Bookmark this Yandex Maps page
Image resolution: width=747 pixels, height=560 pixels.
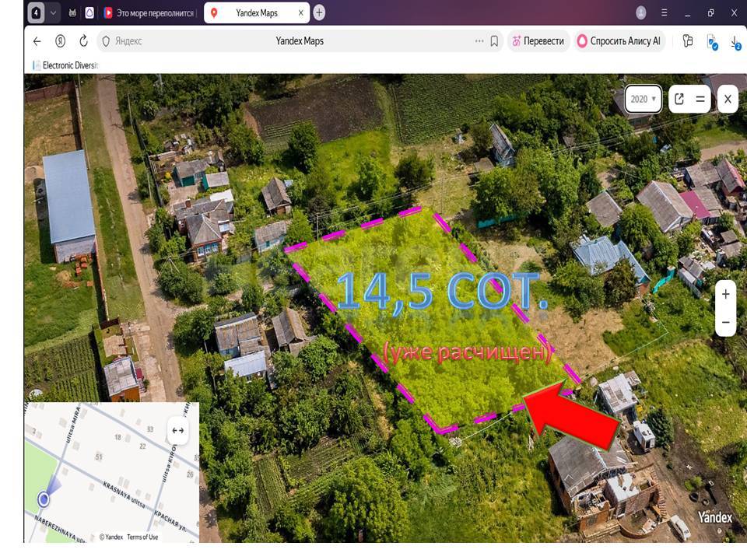tap(494, 41)
